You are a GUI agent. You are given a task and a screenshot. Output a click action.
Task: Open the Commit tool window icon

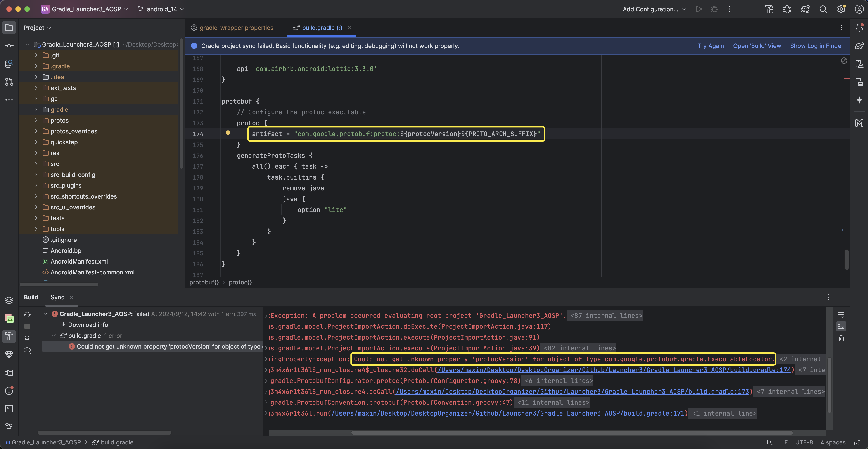9,45
